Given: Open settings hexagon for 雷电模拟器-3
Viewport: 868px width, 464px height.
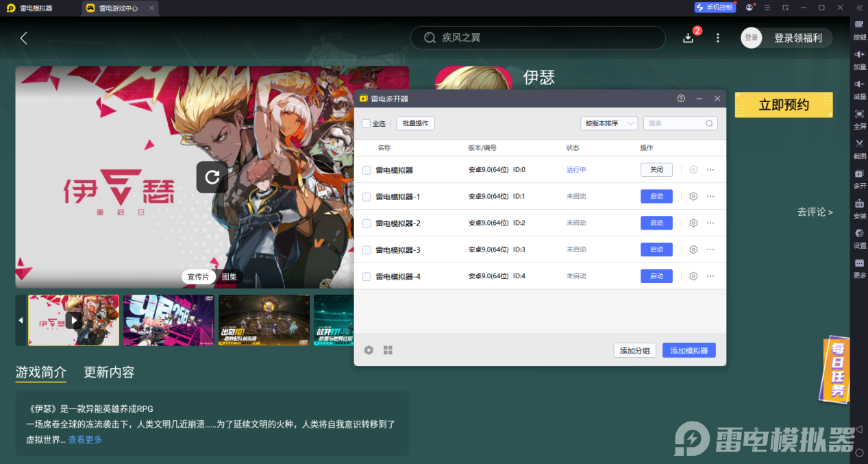Looking at the screenshot, I should coord(693,249).
